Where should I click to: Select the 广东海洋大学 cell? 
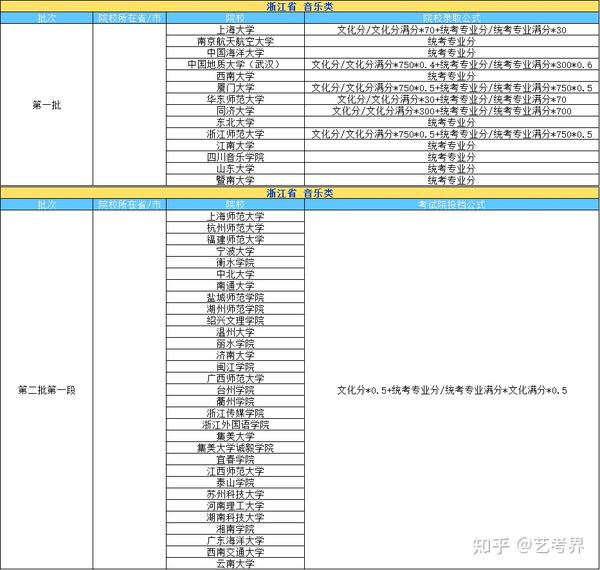pyautogui.click(x=235, y=541)
